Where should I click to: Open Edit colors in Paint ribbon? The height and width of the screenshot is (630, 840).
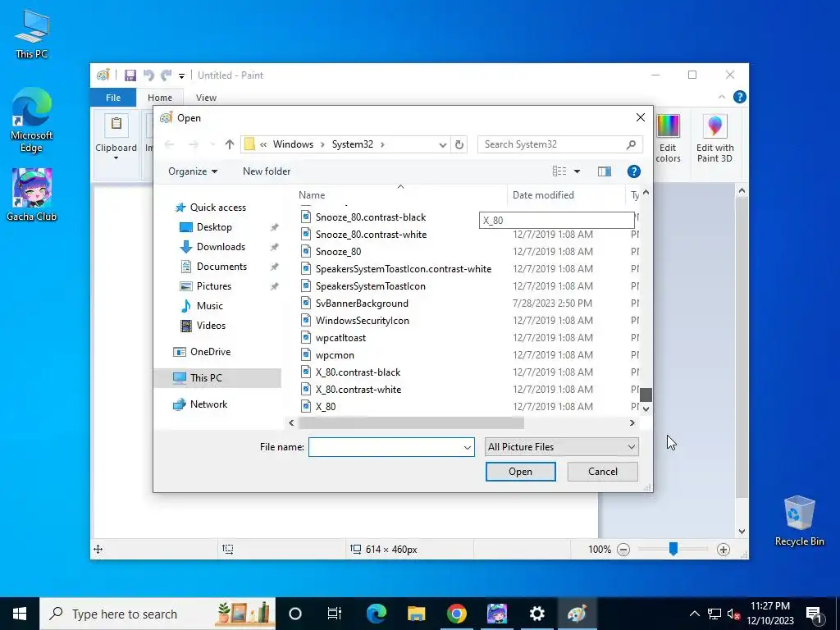pyautogui.click(x=668, y=138)
